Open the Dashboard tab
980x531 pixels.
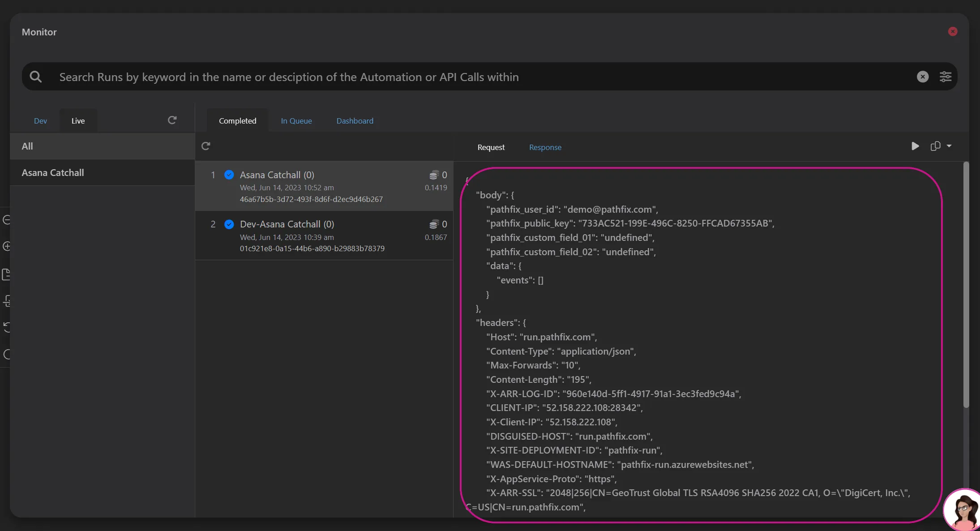[x=355, y=121]
